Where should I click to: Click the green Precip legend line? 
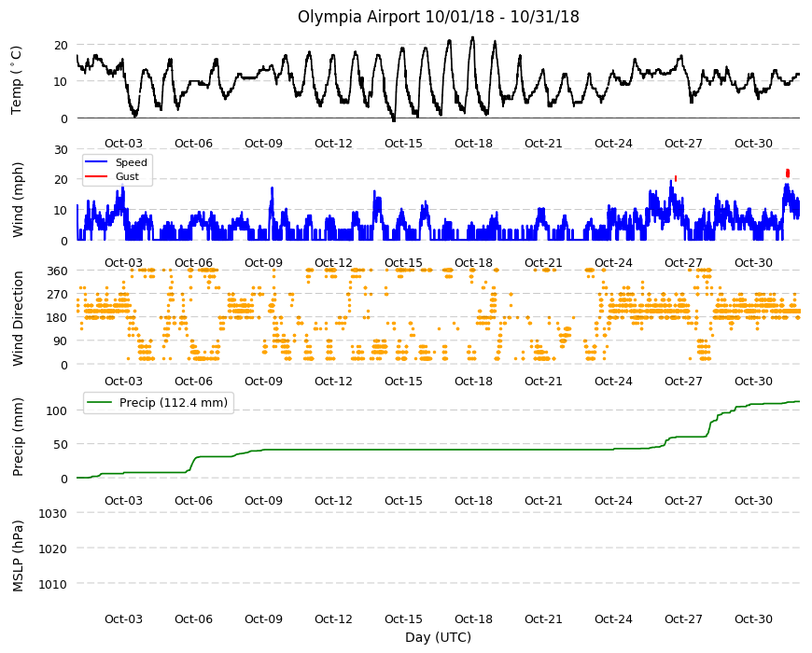pos(100,402)
